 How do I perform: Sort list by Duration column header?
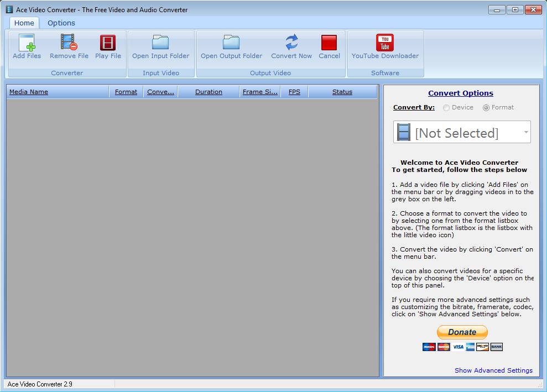(209, 92)
